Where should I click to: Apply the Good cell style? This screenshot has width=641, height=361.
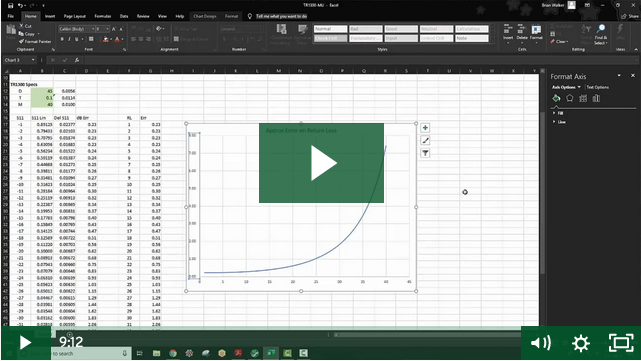coord(401,29)
